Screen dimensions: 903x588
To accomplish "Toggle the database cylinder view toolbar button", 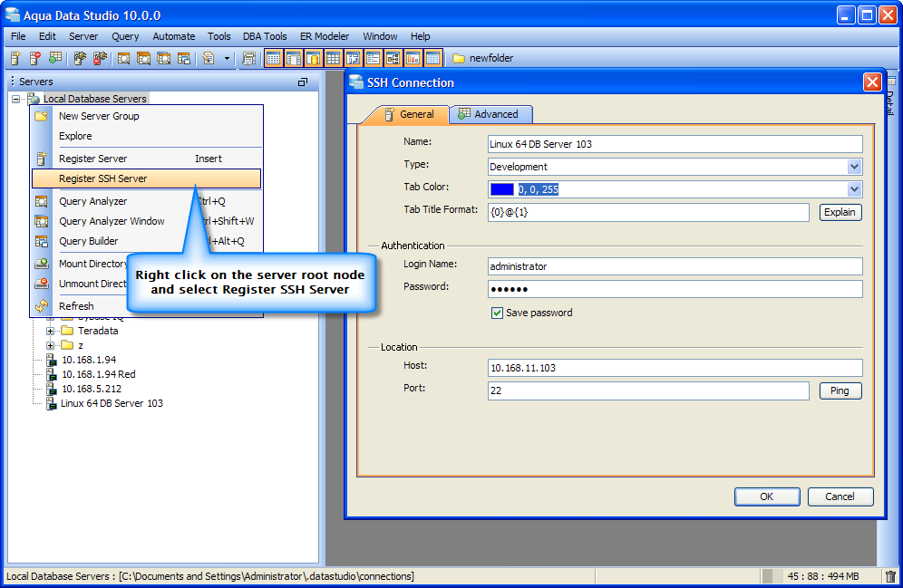I will click(314, 58).
